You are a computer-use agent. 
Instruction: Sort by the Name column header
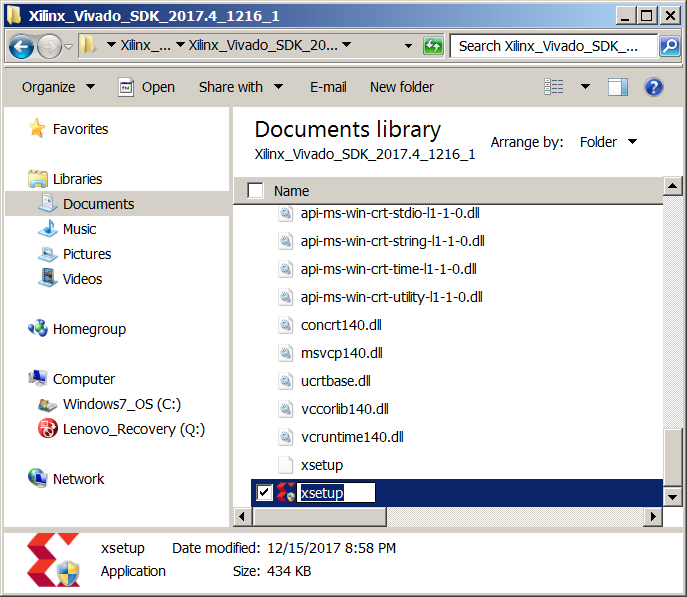click(x=291, y=191)
